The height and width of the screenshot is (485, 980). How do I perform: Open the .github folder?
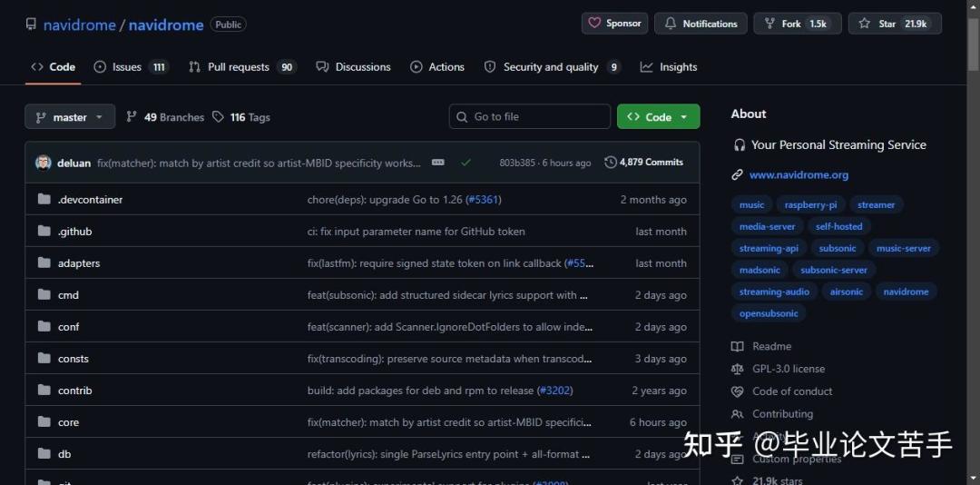pyautogui.click(x=75, y=232)
